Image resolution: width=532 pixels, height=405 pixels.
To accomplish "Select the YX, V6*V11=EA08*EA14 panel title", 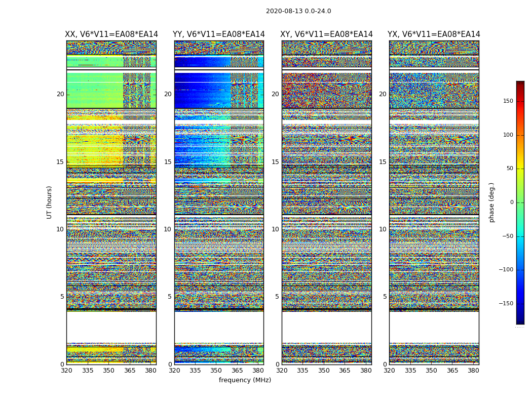I will pos(434,34).
